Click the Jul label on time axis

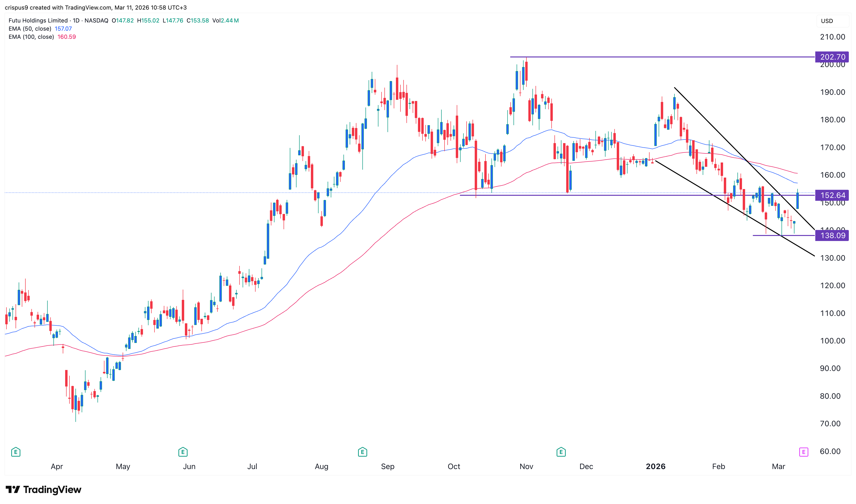[252, 466]
